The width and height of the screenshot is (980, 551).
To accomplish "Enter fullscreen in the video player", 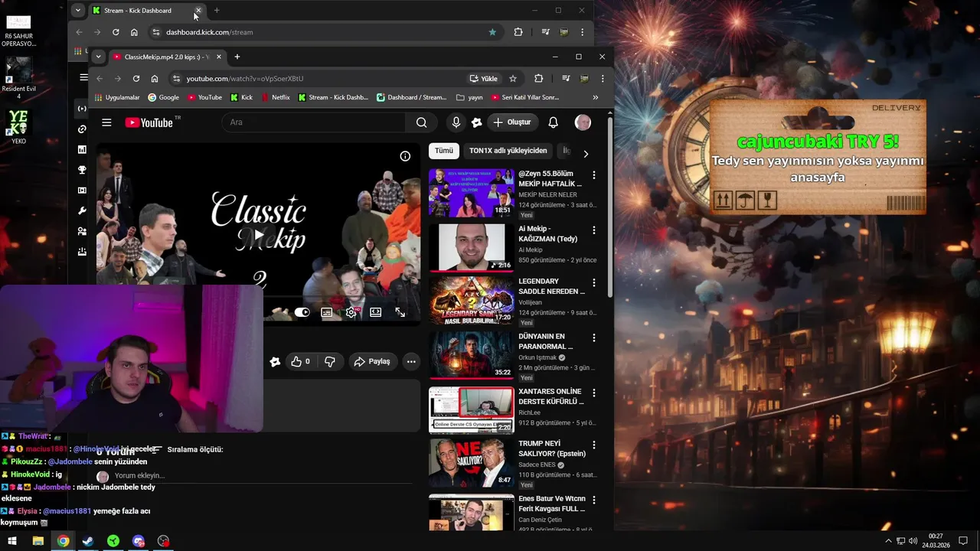I will pos(400,312).
